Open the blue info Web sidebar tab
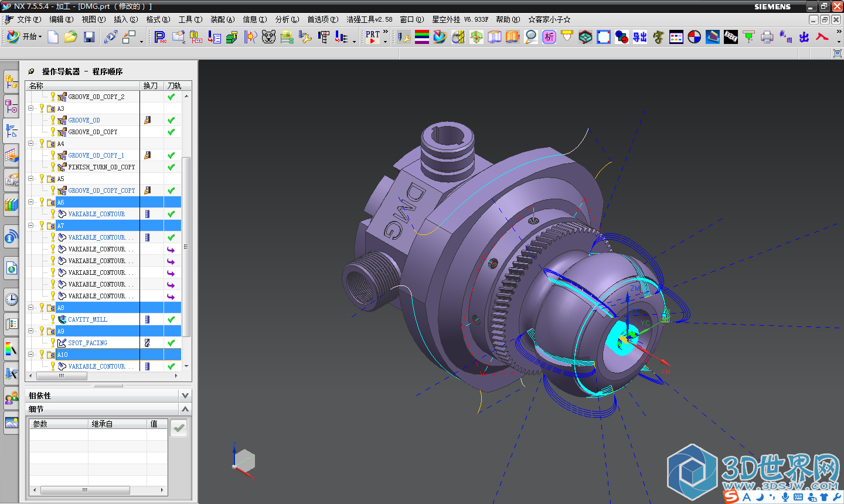The image size is (844, 504). click(11, 237)
